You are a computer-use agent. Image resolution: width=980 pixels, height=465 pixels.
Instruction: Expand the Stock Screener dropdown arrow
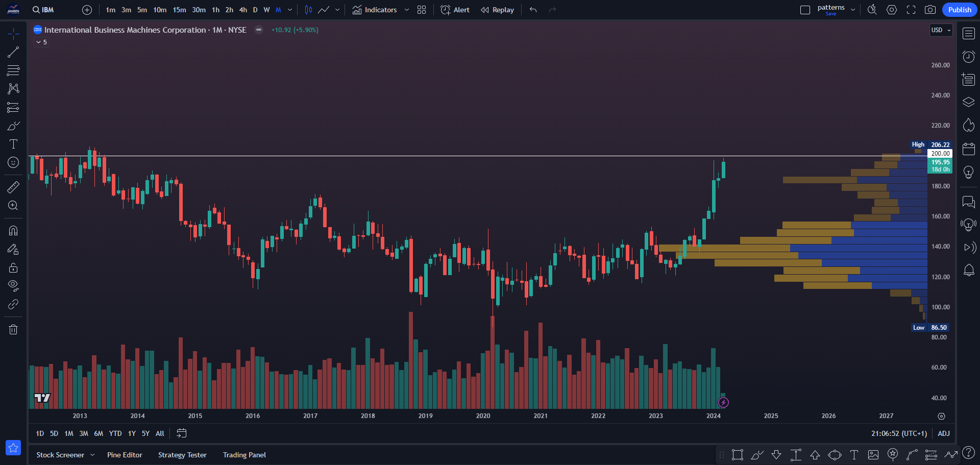pyautogui.click(x=92, y=455)
